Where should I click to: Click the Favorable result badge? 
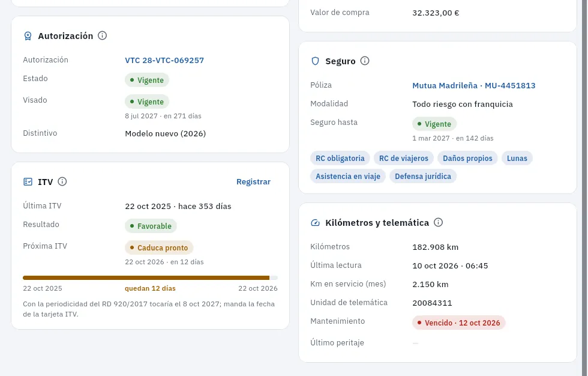click(151, 226)
